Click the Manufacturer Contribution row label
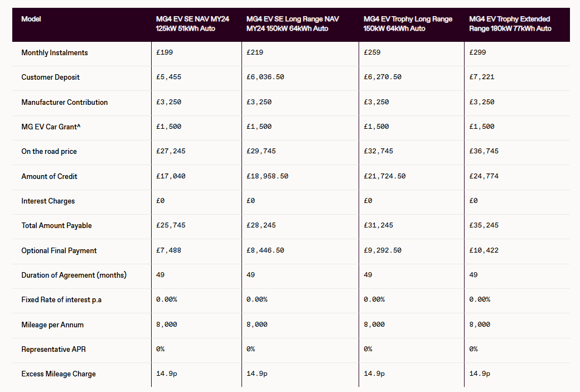 [64, 103]
